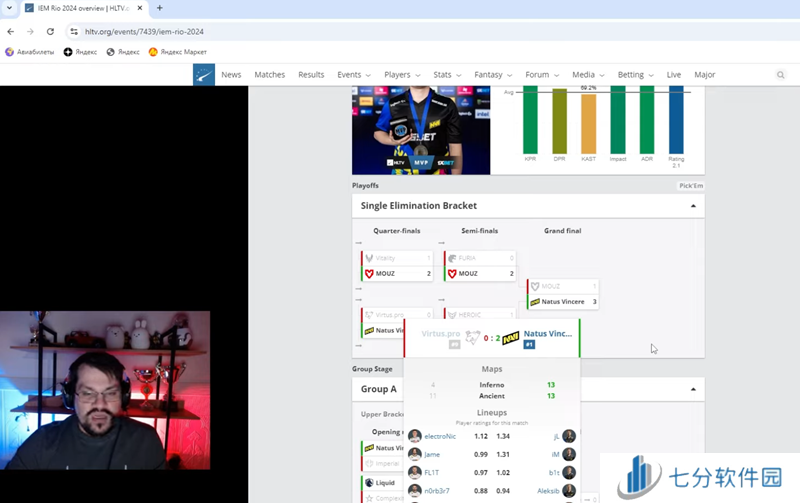Click the Pick'Em button

point(691,186)
